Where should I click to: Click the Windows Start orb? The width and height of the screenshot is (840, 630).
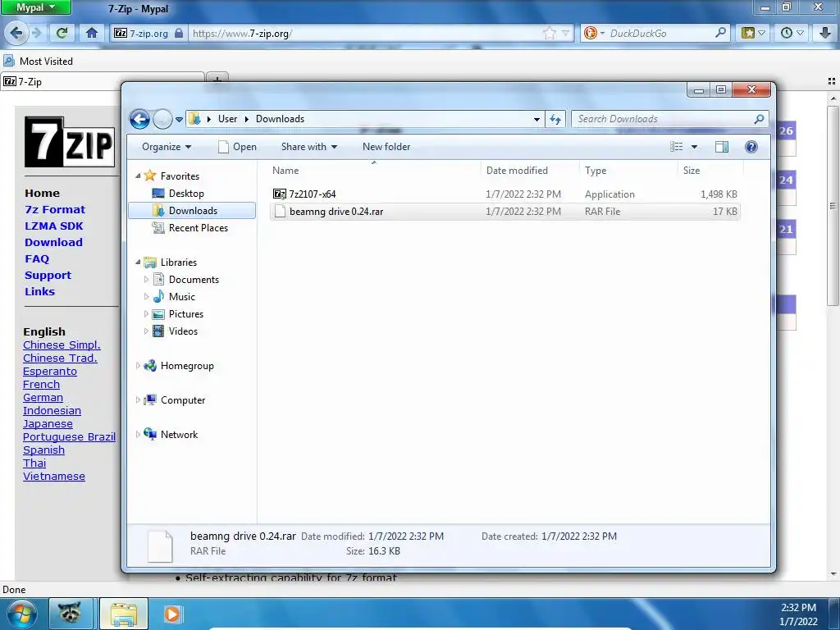tap(22, 614)
